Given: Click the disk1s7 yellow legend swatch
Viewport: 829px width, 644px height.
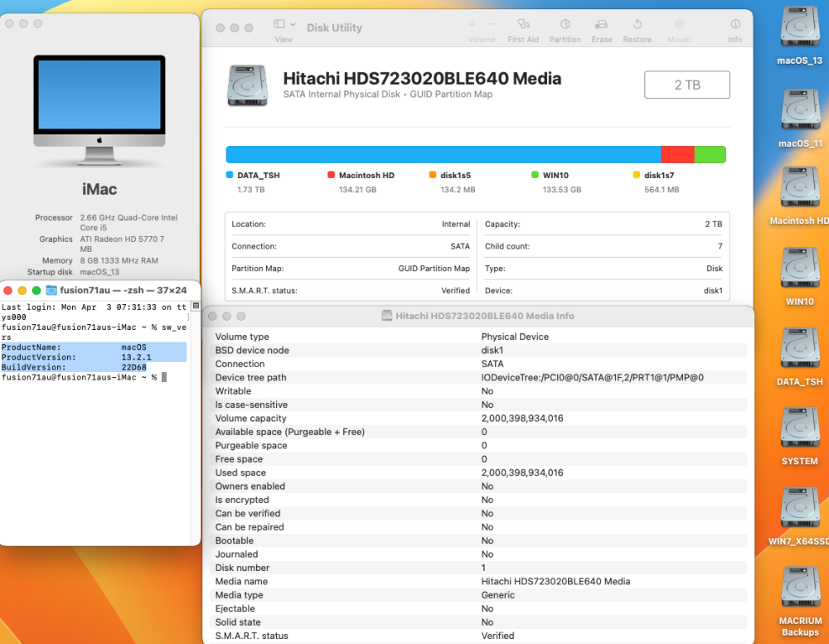Looking at the screenshot, I should 636,175.
